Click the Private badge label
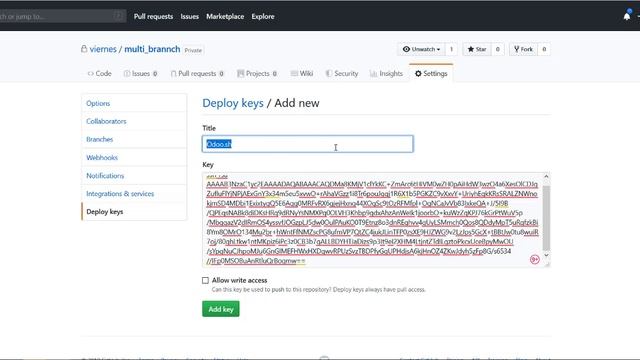This screenshot has height=360, width=640. (193, 50)
